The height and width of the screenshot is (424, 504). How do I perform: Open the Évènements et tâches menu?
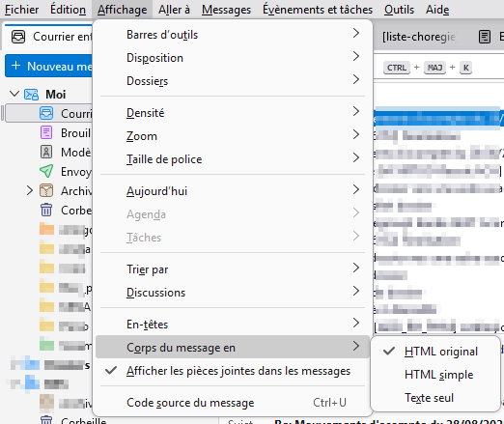318,10
